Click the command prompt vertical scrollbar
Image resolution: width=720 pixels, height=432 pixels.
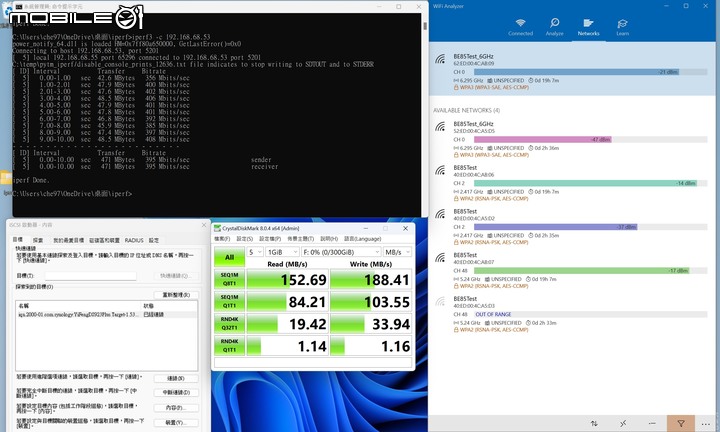425,114
